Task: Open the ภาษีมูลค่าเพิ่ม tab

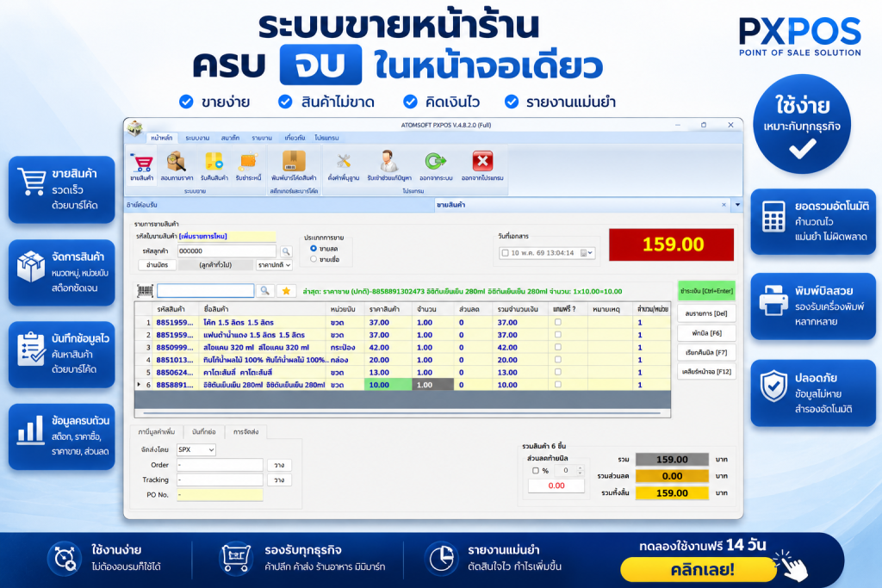Action: pyautogui.click(x=157, y=431)
